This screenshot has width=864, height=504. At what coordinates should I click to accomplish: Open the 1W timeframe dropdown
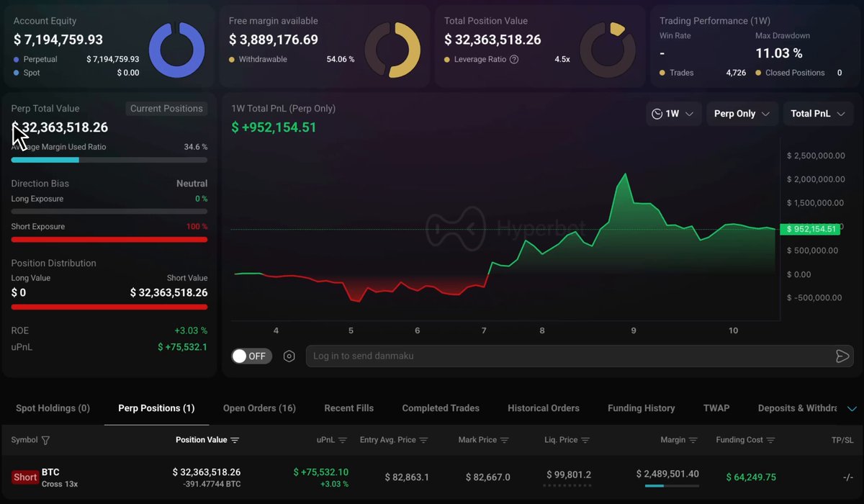pyautogui.click(x=672, y=114)
